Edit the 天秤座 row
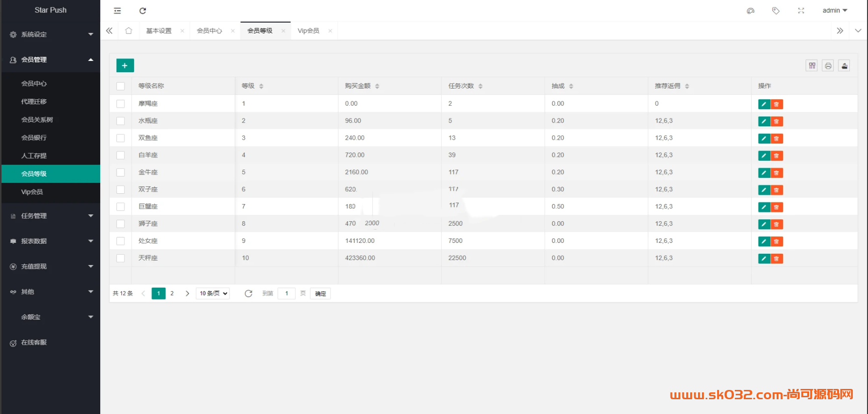This screenshot has width=868, height=414. (x=764, y=259)
